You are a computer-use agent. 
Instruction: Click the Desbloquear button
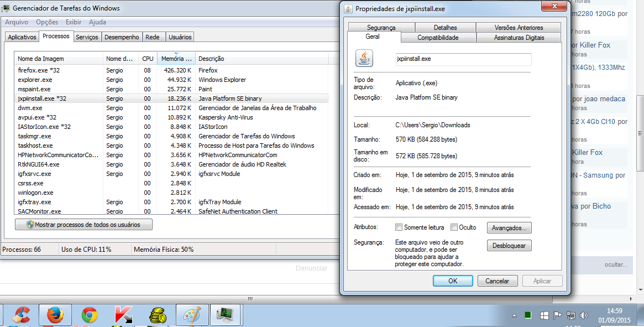509,246
